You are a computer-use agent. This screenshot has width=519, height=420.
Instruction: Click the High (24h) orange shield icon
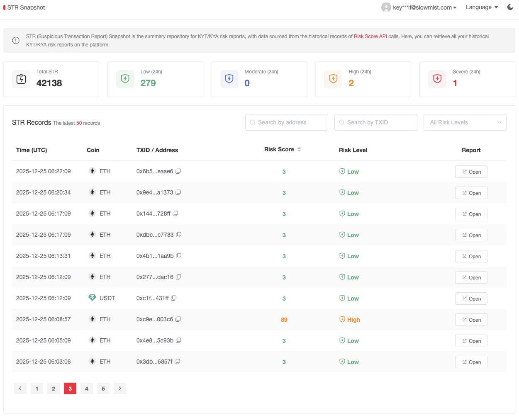point(333,79)
